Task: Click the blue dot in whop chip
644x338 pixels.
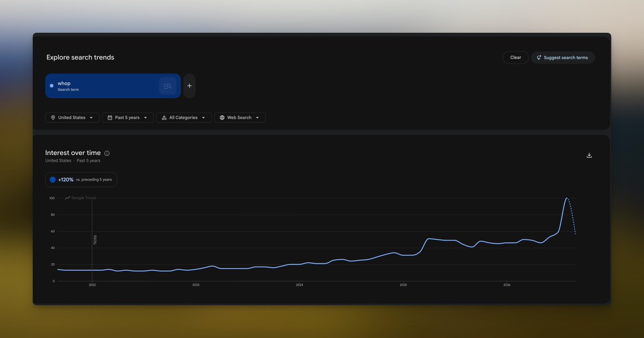Action: point(52,85)
